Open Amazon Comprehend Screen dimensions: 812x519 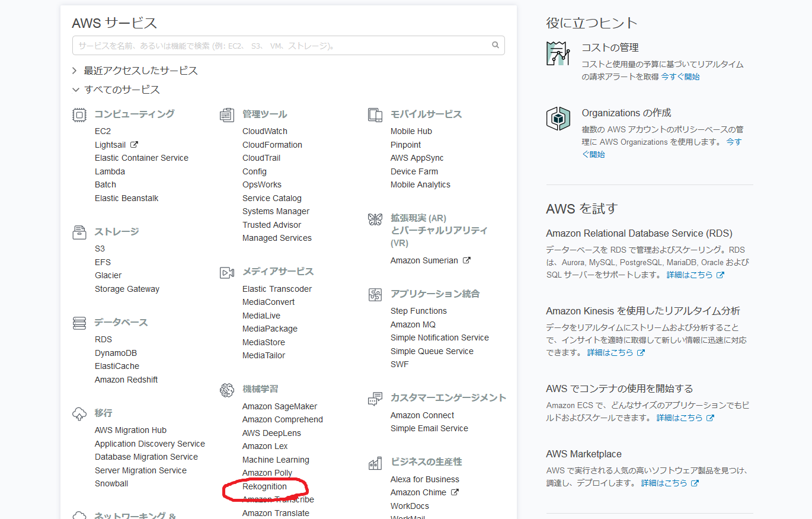click(x=283, y=419)
